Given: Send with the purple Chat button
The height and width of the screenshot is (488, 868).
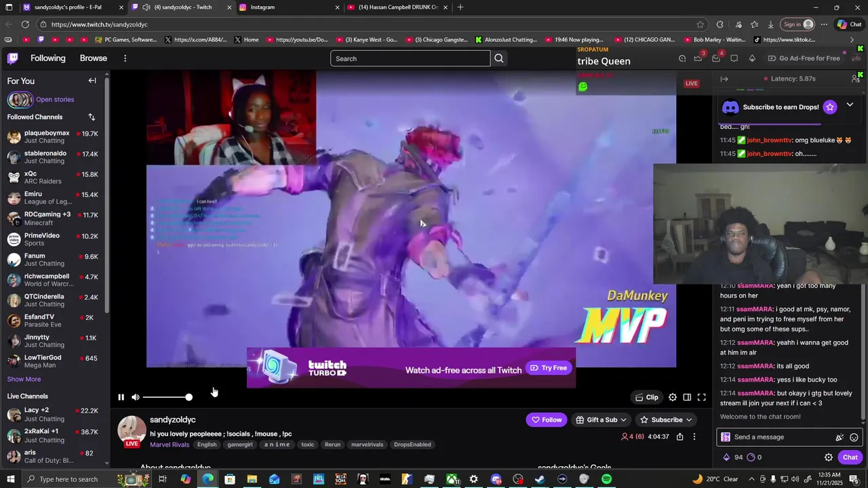Looking at the screenshot, I should 850,457.
